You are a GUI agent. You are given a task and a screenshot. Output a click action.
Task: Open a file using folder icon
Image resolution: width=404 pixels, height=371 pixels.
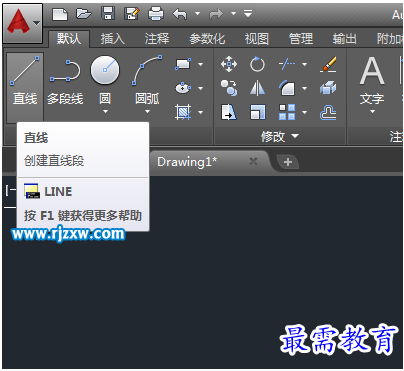[84, 14]
